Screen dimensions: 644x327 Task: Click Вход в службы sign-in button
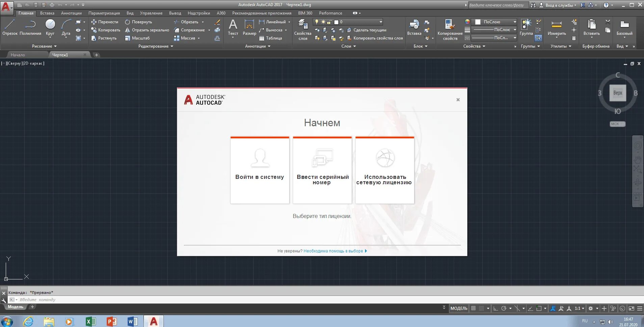pos(558,5)
